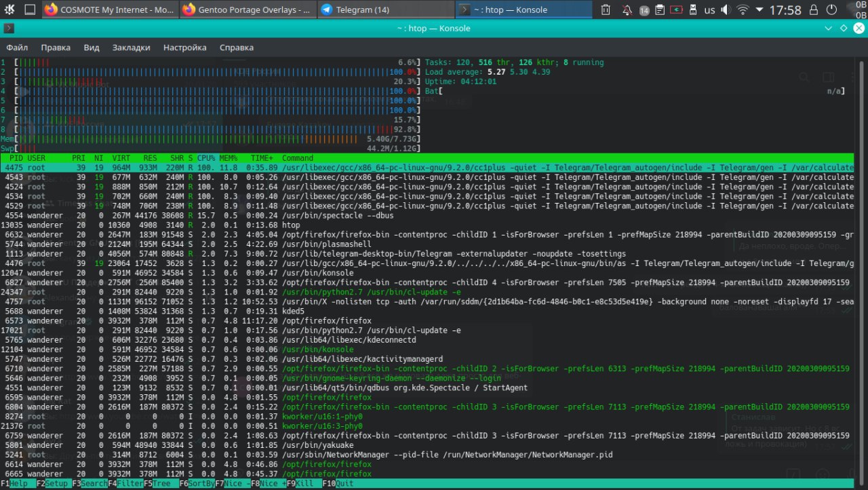The image size is (868, 490).
Task: Sort by the Command column header
Action: point(298,158)
